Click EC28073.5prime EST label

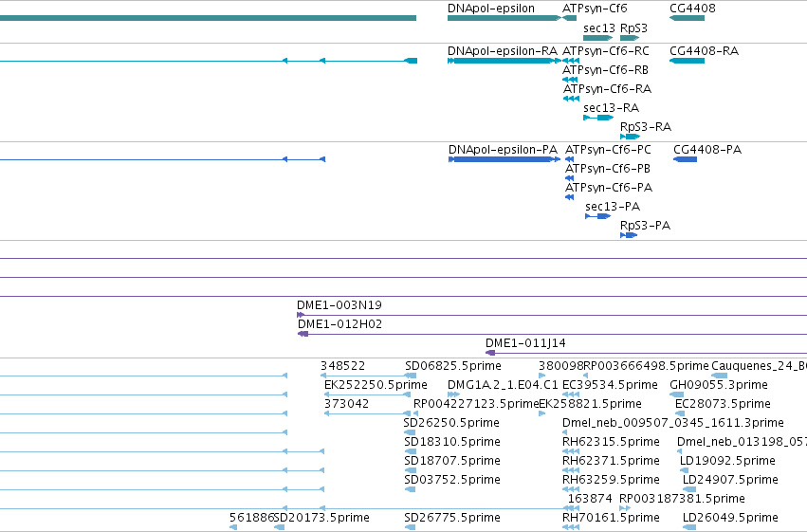click(723, 404)
